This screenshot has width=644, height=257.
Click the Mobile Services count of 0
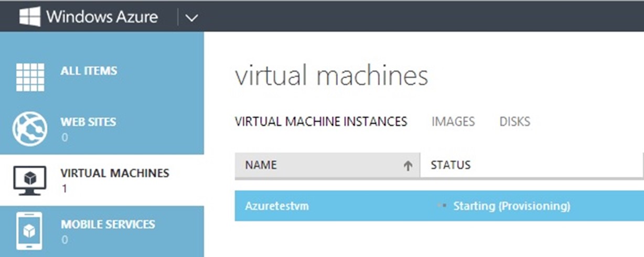click(65, 240)
